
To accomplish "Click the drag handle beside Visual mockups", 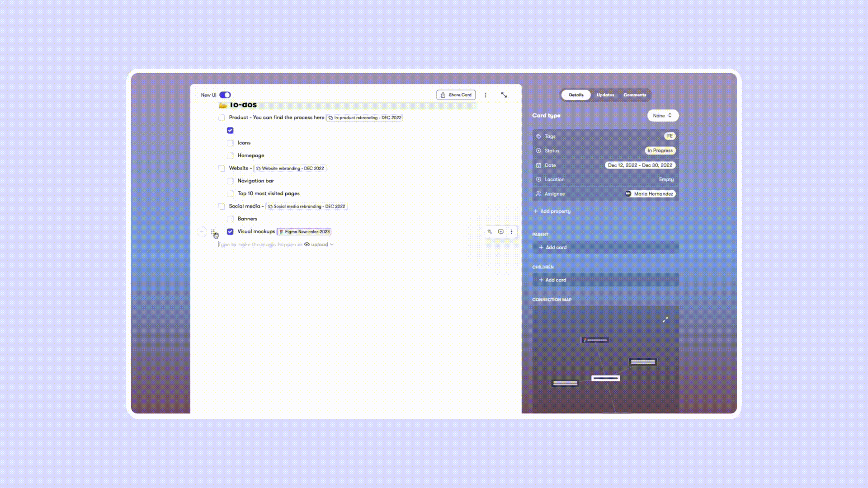I will (212, 232).
